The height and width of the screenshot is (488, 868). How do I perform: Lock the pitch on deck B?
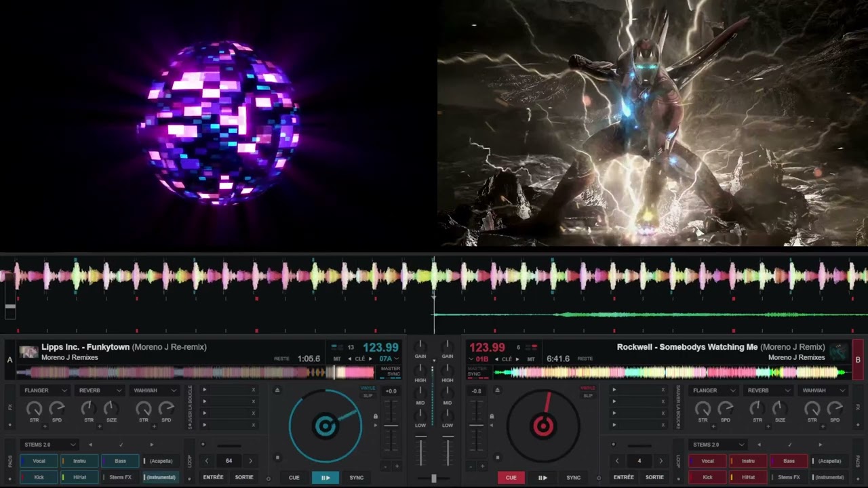[x=492, y=416]
